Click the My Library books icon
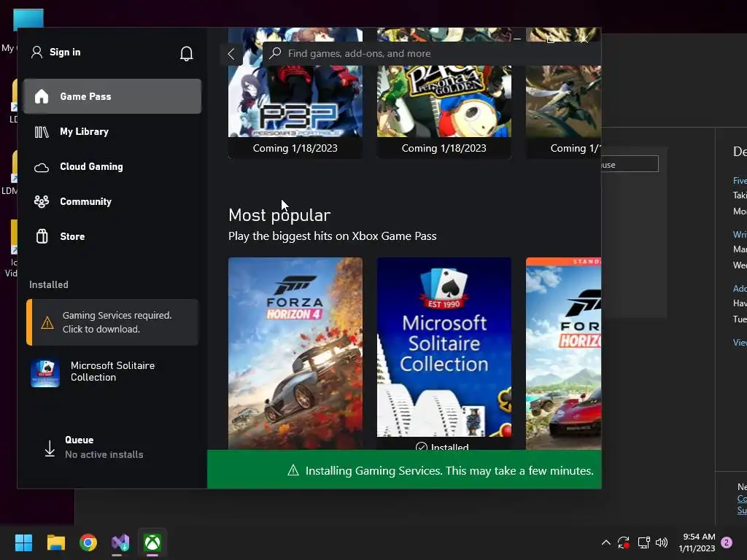The width and height of the screenshot is (747, 560). pos(42,132)
